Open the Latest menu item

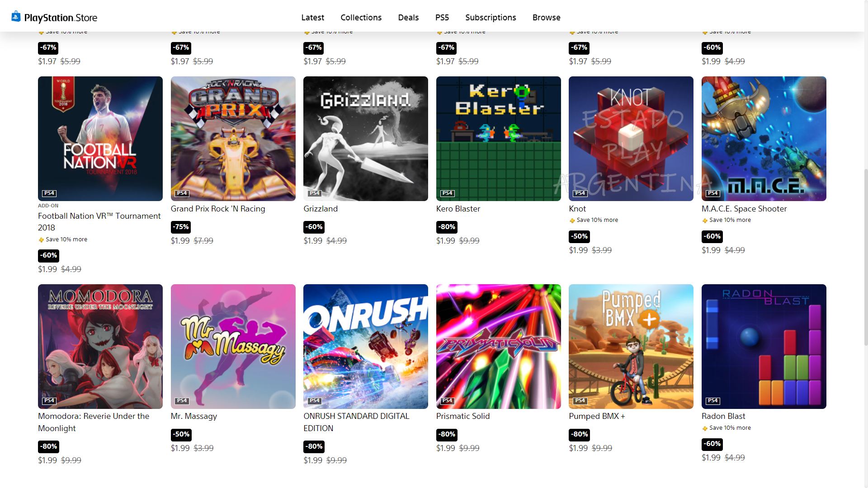click(313, 17)
